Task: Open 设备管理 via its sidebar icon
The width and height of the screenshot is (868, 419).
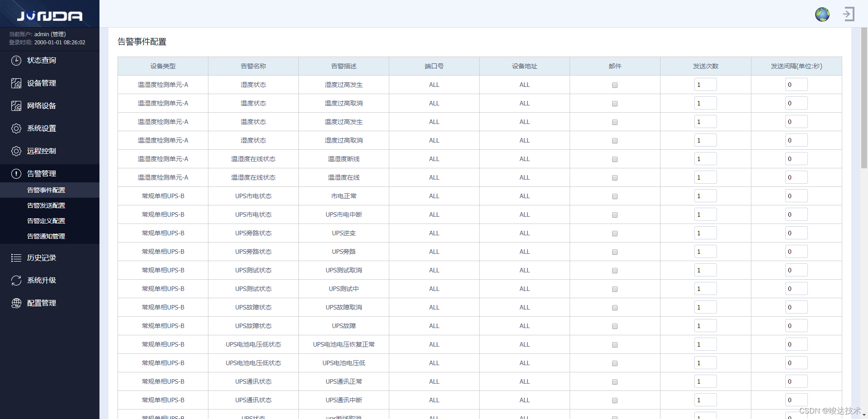Action: [x=16, y=83]
